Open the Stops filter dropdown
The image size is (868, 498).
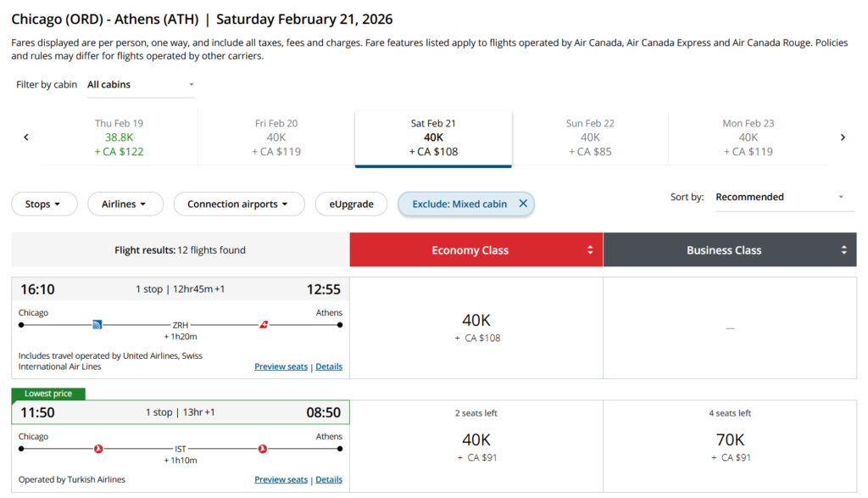pos(44,204)
